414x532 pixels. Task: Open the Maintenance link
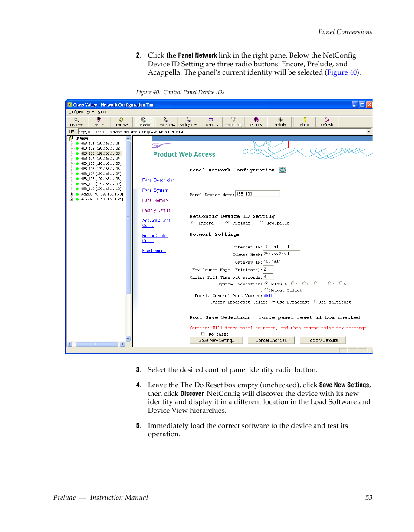[154, 251]
